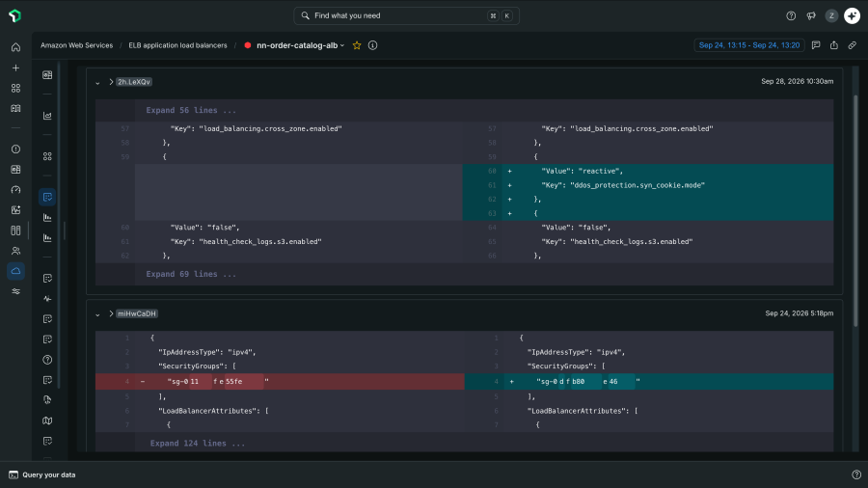This screenshot has height=488, width=868.
Task: Open the Sep 24 13:15 time range picker
Action: coord(749,45)
